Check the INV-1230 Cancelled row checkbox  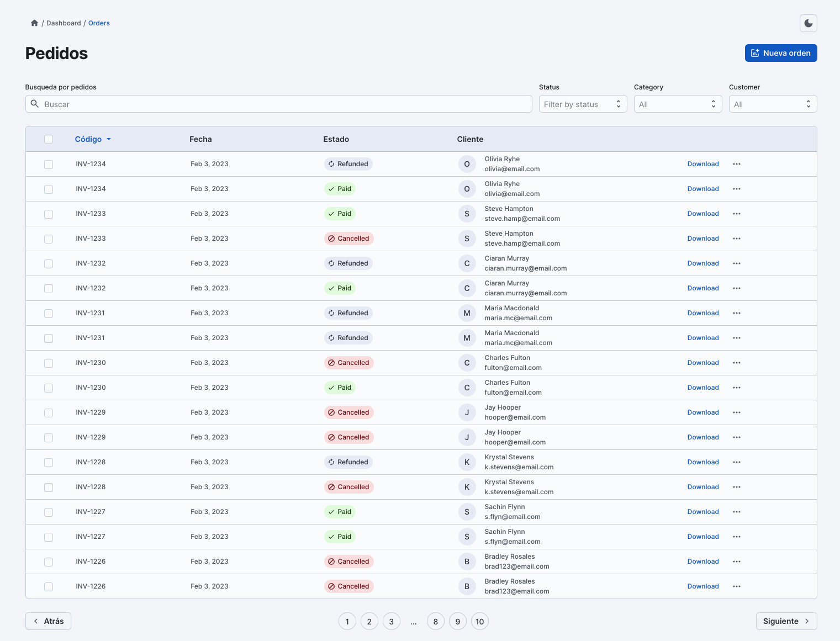click(x=49, y=363)
